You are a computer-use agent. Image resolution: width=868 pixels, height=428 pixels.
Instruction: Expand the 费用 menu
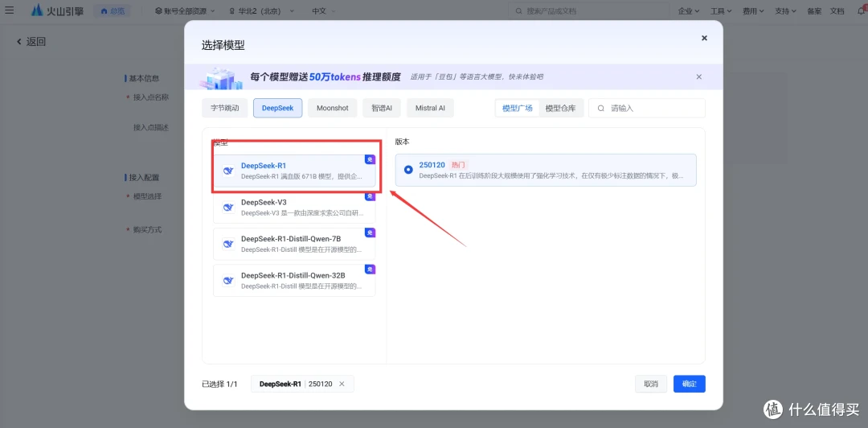(753, 10)
